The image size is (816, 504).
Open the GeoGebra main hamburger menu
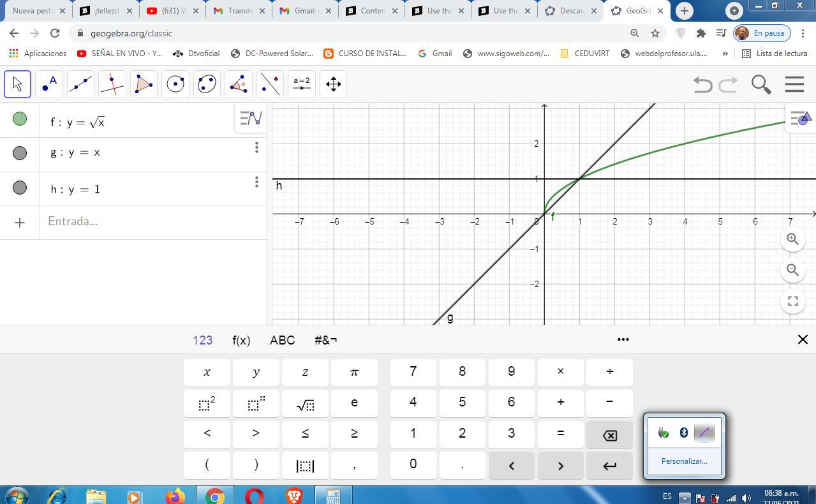(794, 84)
